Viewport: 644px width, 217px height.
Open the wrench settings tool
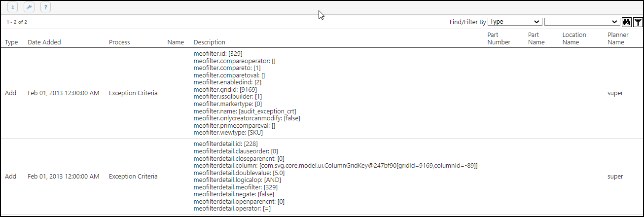pyautogui.click(x=29, y=7)
